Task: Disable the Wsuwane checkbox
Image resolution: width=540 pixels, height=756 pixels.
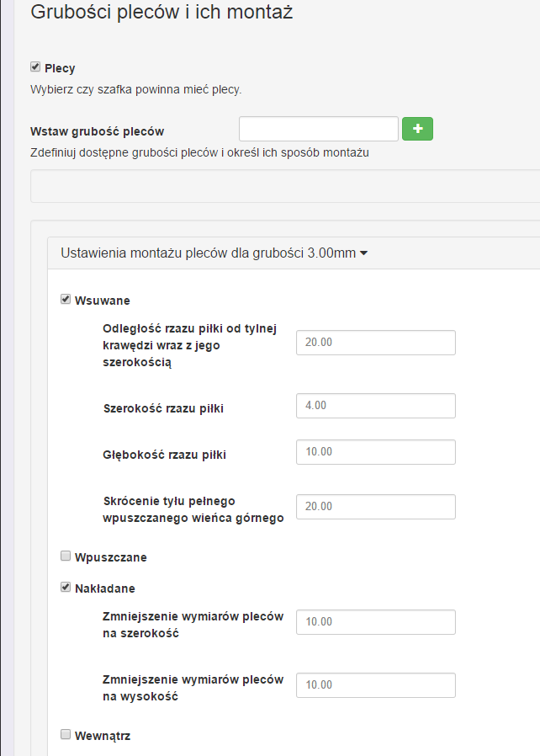Action: [x=66, y=299]
